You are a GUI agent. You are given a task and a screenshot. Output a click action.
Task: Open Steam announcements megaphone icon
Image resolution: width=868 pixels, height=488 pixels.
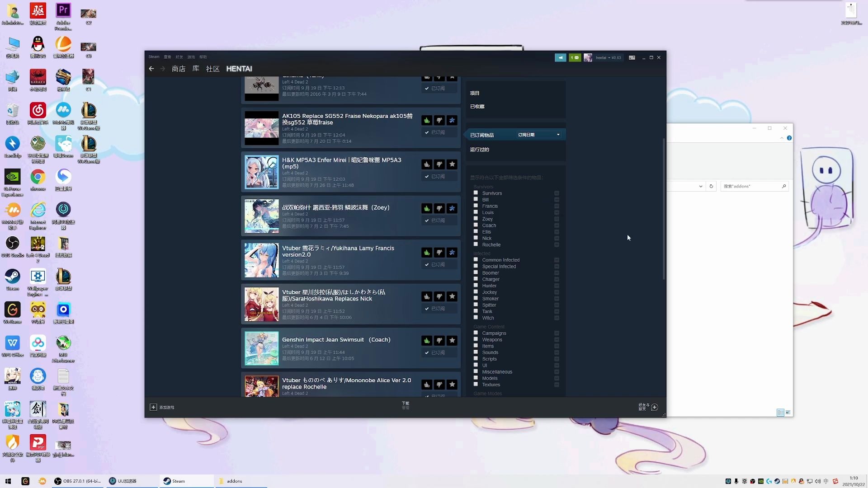click(x=560, y=58)
